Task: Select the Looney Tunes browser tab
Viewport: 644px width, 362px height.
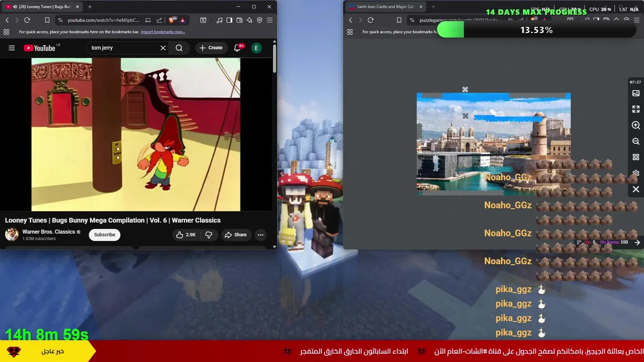Action: [42, 7]
